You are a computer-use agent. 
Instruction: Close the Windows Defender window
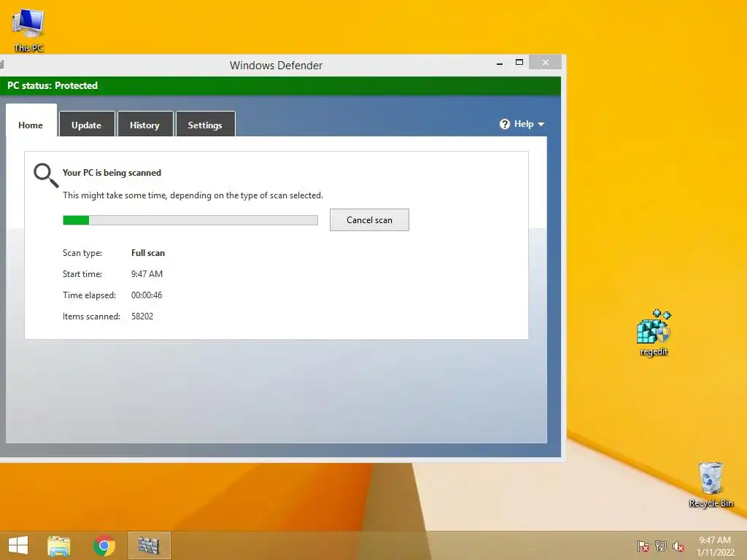coord(546,63)
